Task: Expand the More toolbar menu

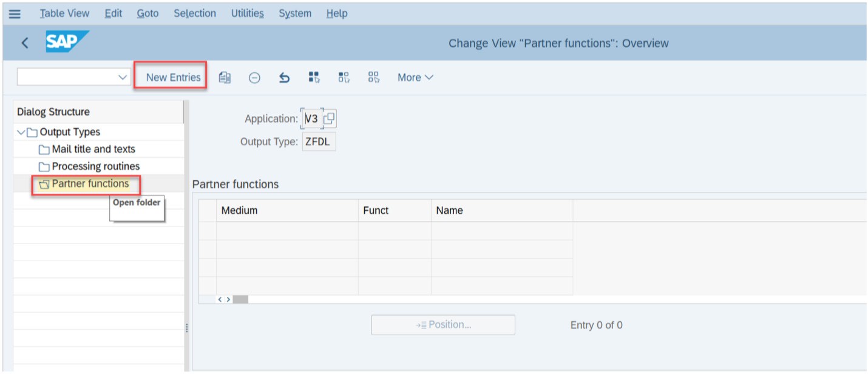Action: pos(415,77)
